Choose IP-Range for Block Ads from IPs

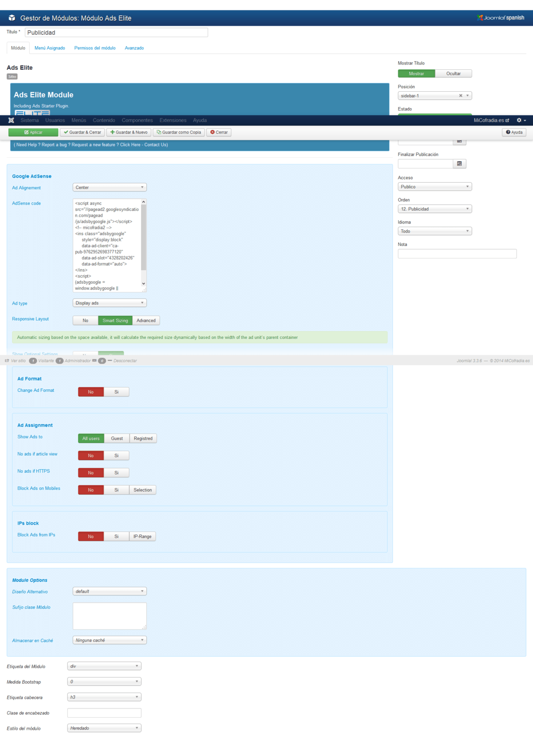(x=142, y=536)
